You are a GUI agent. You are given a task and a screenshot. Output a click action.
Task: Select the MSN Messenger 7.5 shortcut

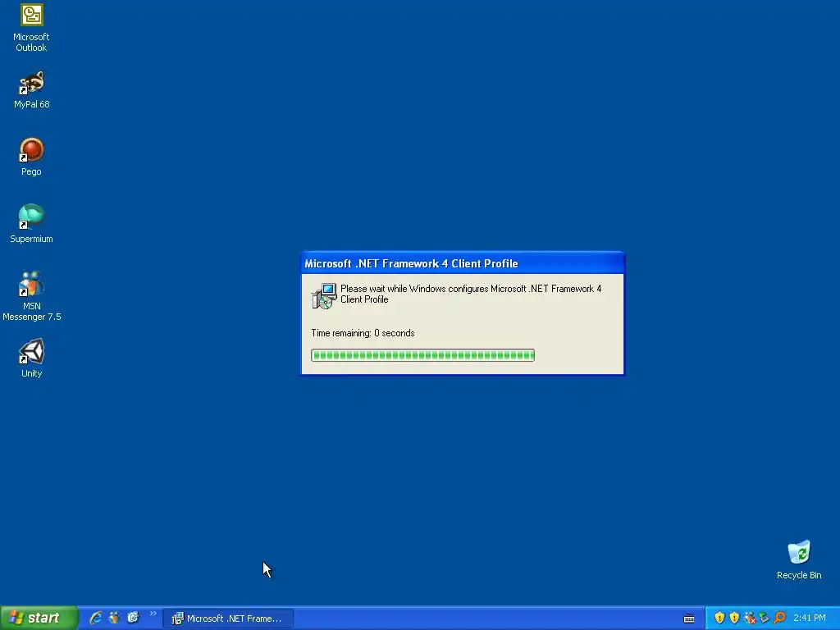(x=31, y=295)
